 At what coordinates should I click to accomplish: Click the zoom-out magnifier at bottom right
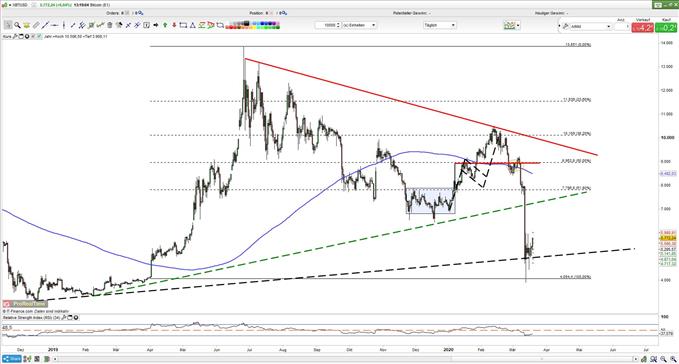[x=663, y=359]
